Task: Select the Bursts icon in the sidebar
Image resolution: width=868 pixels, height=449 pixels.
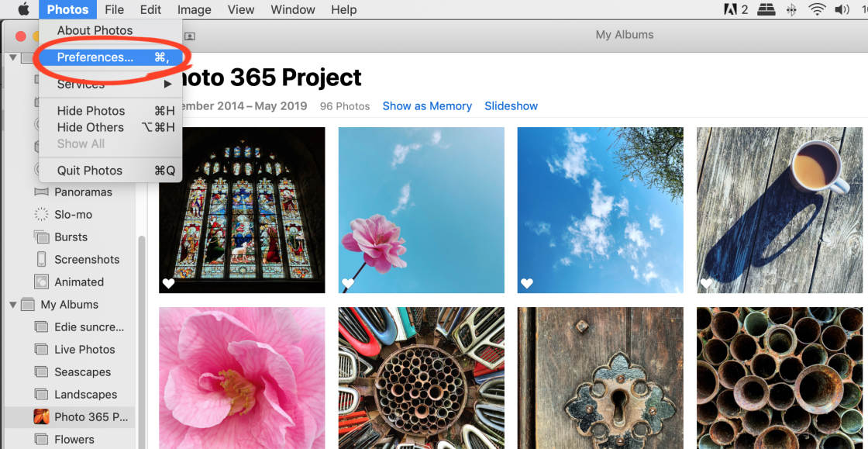Action: (42, 237)
